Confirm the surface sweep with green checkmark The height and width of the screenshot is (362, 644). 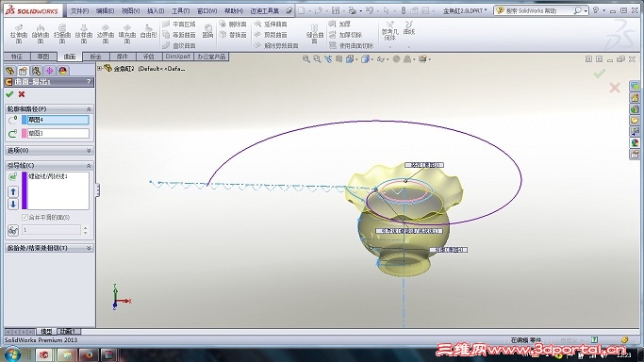click(x=9, y=94)
